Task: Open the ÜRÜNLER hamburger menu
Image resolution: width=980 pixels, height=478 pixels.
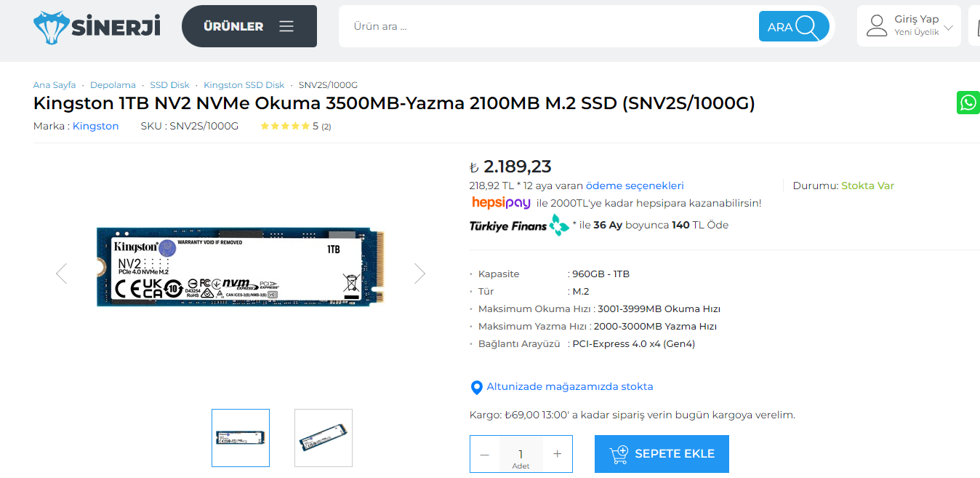Action: 249,26
